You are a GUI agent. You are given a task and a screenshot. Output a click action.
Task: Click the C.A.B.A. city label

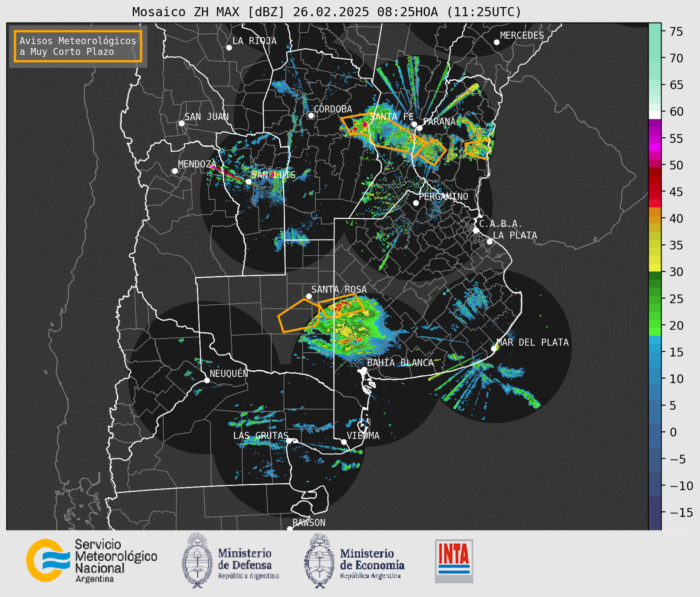[x=501, y=223]
